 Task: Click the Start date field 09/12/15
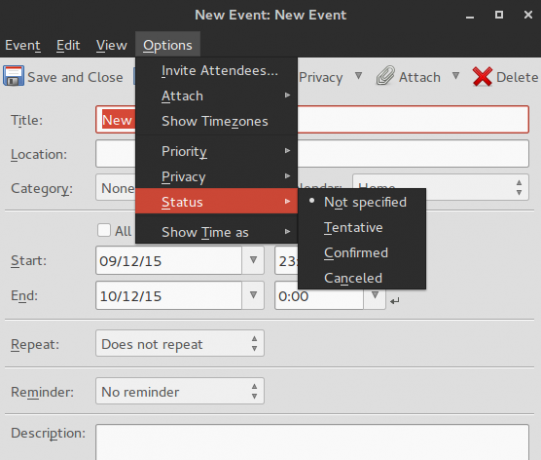click(x=169, y=261)
